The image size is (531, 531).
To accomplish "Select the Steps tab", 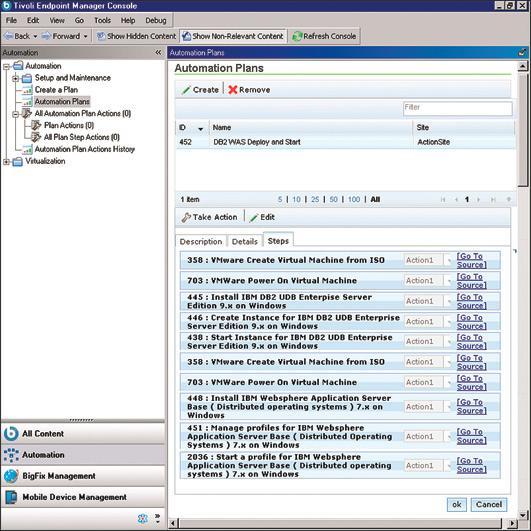I will [278, 241].
